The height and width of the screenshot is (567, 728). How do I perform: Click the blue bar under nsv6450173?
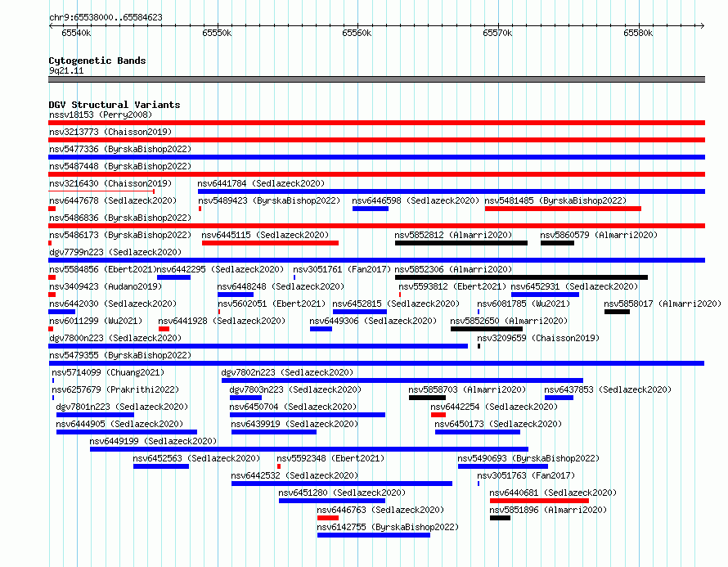[x=478, y=432]
